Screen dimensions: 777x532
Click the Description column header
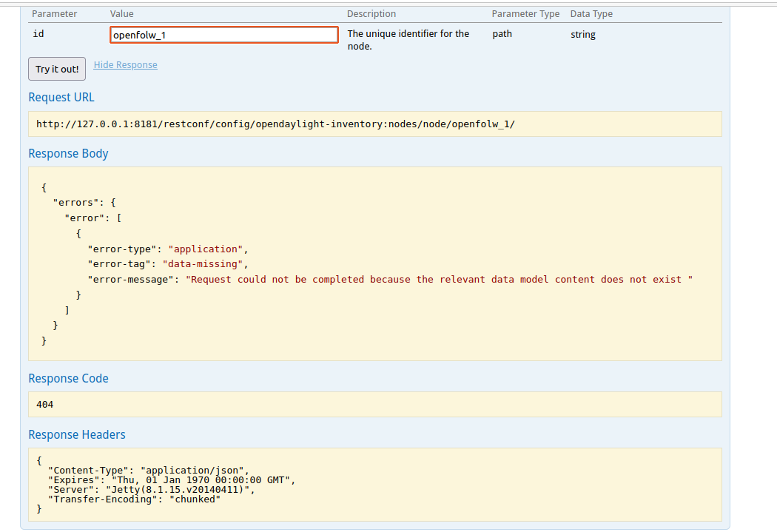click(x=371, y=14)
